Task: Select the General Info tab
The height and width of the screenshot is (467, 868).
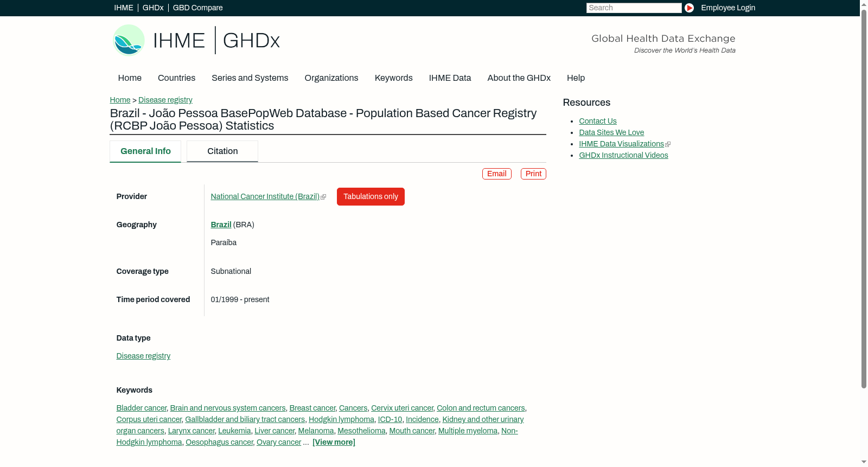Action: pos(145,151)
